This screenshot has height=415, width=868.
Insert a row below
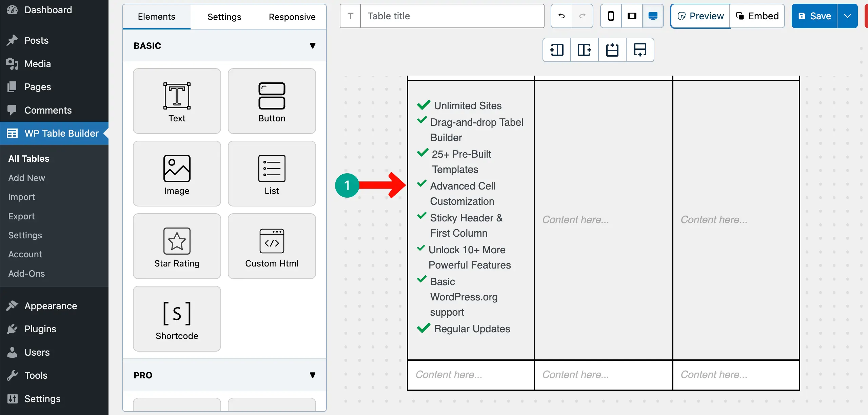[x=640, y=50]
